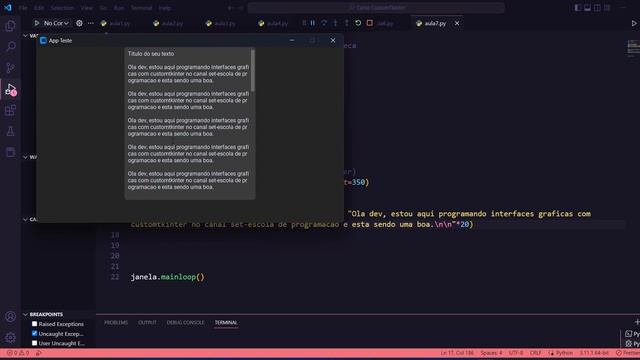This screenshot has height=360, width=640.
Task: Toggle the primary sidebar layout icon
Action: (x=578, y=8)
